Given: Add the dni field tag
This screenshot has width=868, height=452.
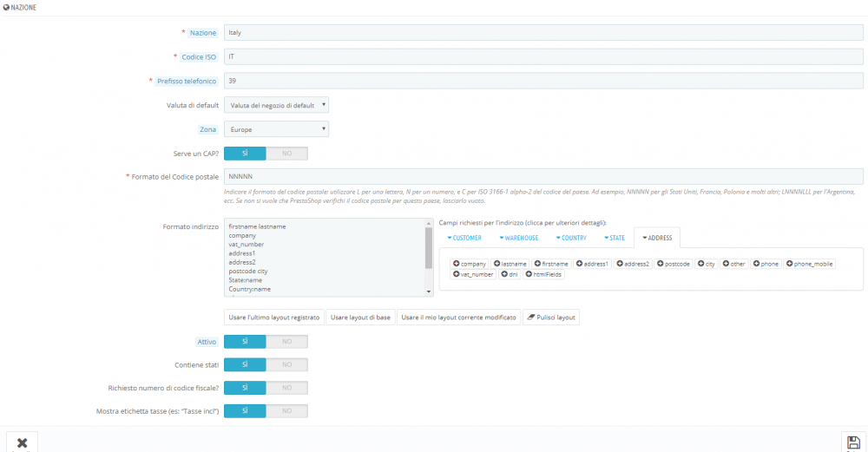Looking at the screenshot, I should pos(510,274).
